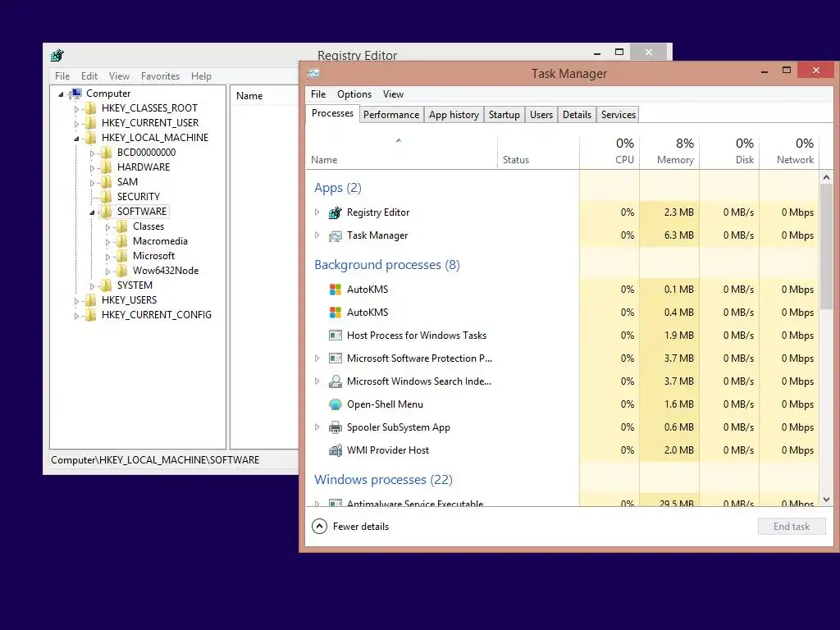This screenshot has height=630, width=840.
Task: Expand HKEY_CLASSES_ROOT tree node
Action: (x=76, y=109)
